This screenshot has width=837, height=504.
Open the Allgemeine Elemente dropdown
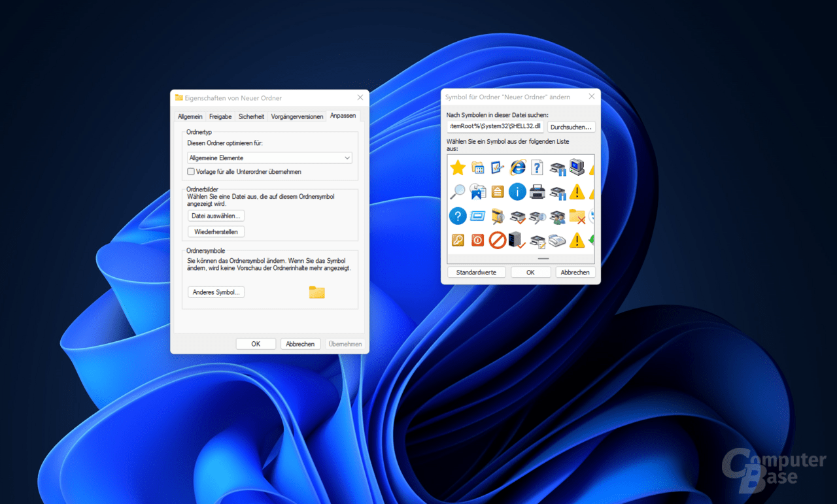[269, 158]
